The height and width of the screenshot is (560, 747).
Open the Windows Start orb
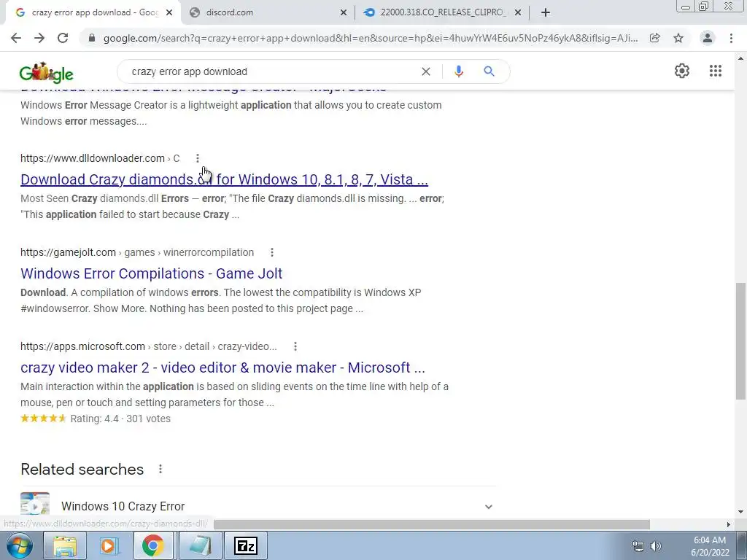point(20,545)
